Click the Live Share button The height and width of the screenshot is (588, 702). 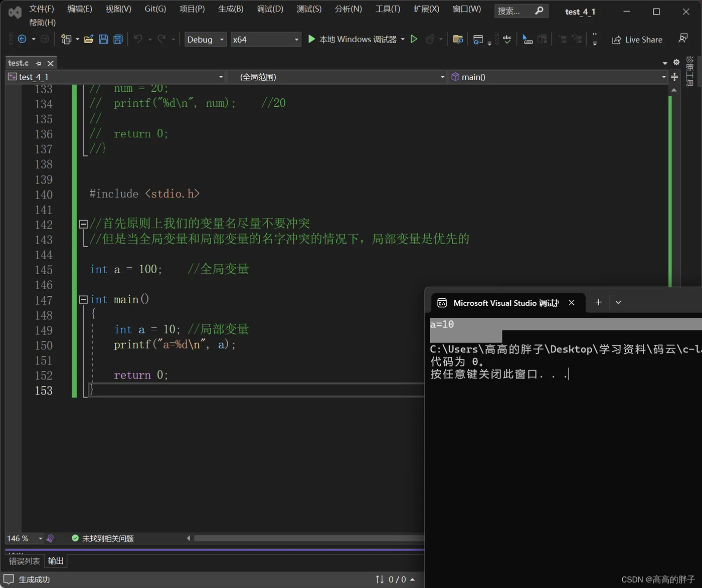[x=637, y=40]
